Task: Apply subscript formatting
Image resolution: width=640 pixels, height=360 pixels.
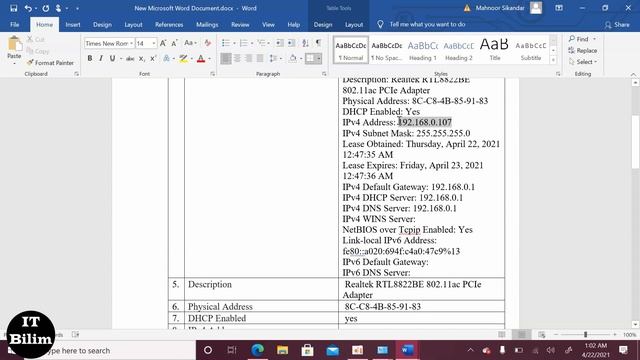Action: [x=142, y=59]
